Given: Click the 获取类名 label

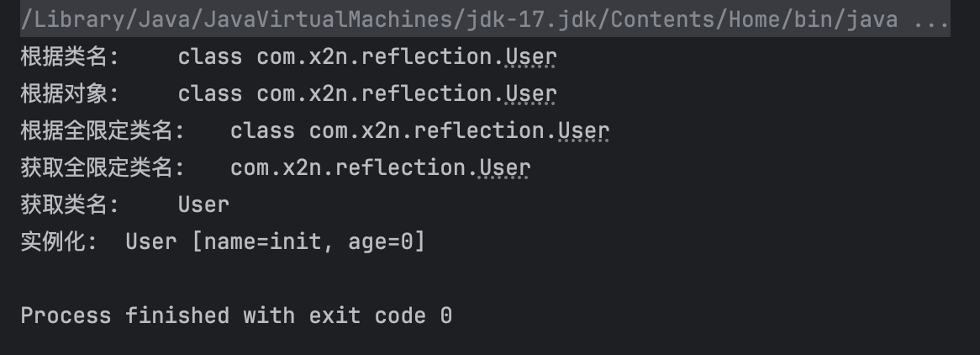Looking at the screenshot, I should (x=70, y=204).
